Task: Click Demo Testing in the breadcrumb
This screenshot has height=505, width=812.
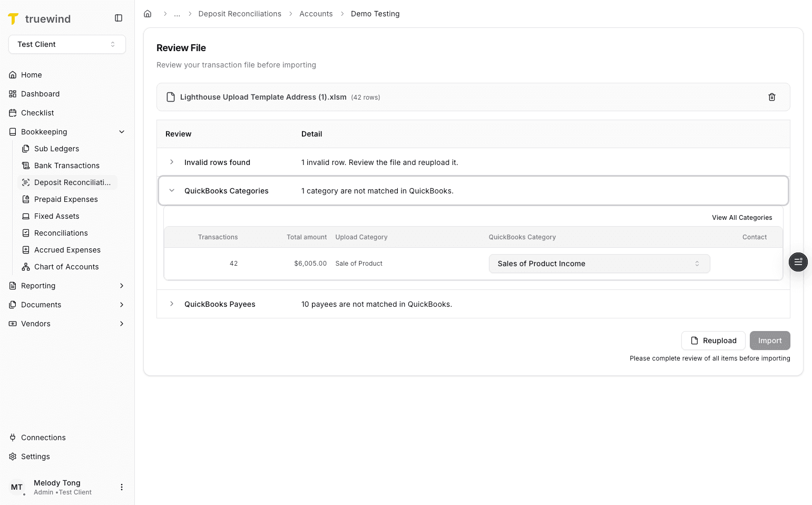Action: [375, 14]
